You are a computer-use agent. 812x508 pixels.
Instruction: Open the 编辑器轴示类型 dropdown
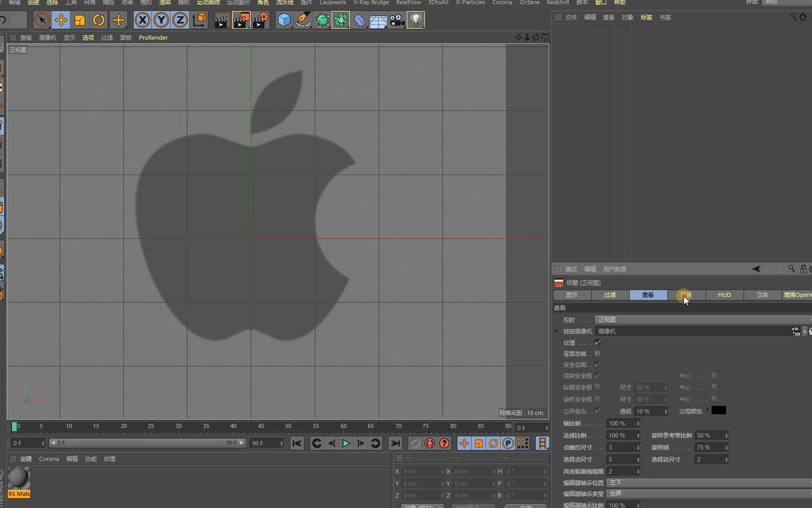pos(709,493)
